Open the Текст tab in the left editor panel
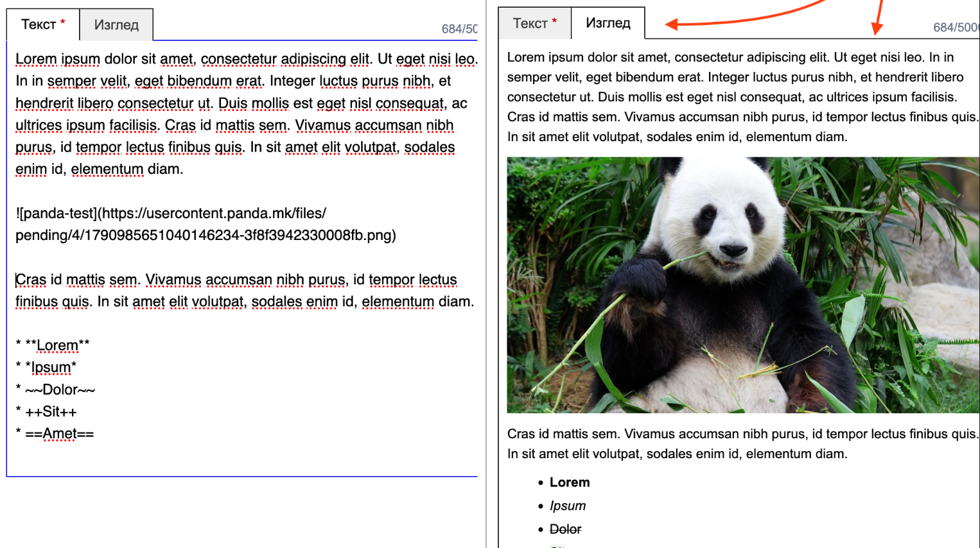Viewport: 980px width, 548px height. coord(43,25)
